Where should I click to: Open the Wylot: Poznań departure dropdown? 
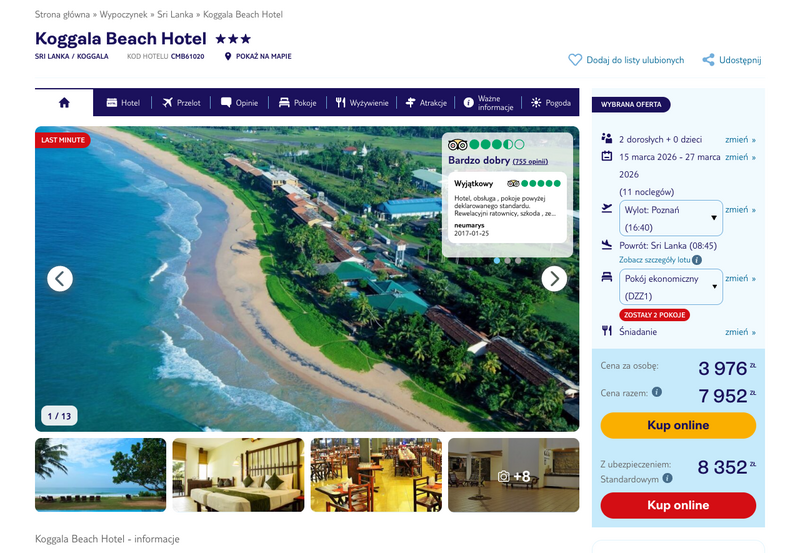click(x=670, y=218)
